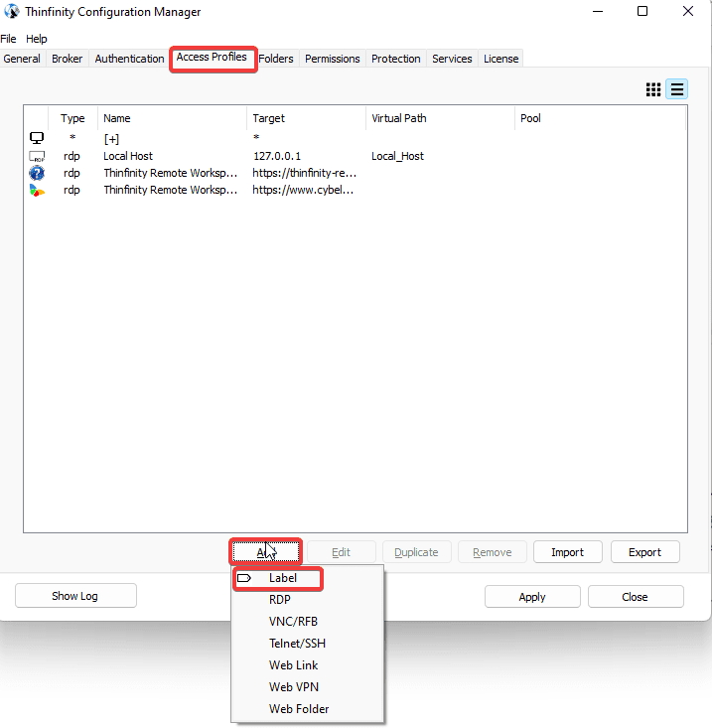Open the Permissions tab
This screenshot has height=728, width=712.
(x=333, y=59)
